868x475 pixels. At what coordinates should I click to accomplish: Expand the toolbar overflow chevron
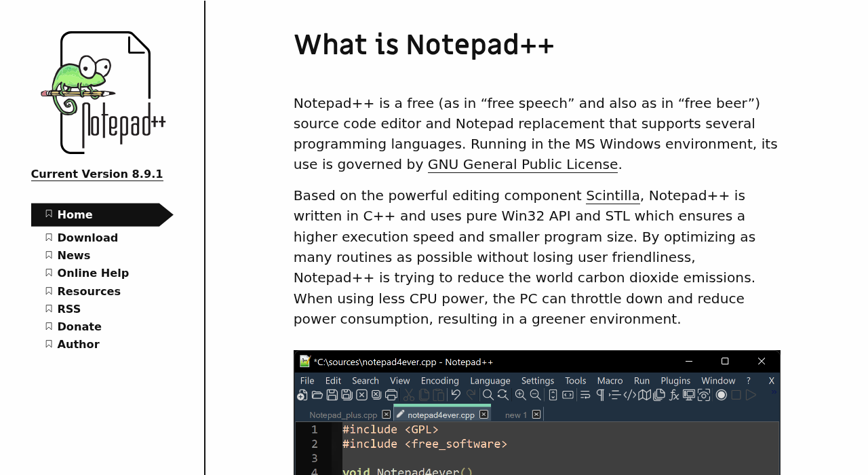pos(775,391)
